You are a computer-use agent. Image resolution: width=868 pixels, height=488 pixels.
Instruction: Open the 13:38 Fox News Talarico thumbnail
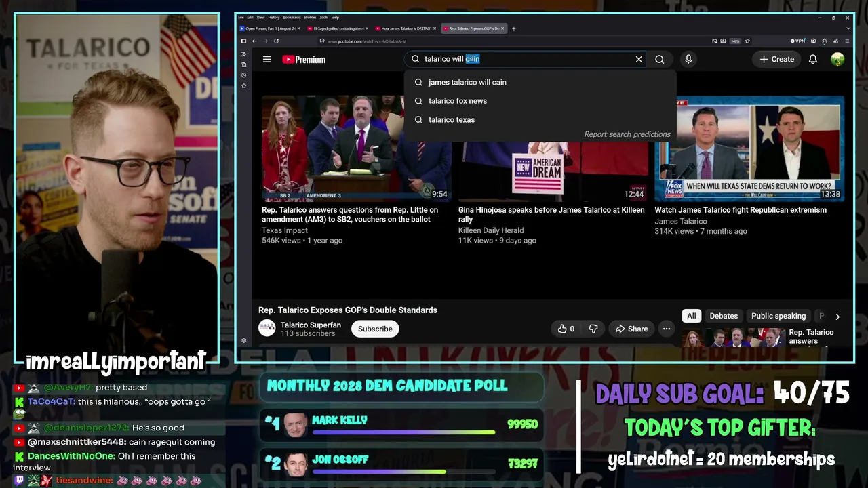click(x=749, y=148)
